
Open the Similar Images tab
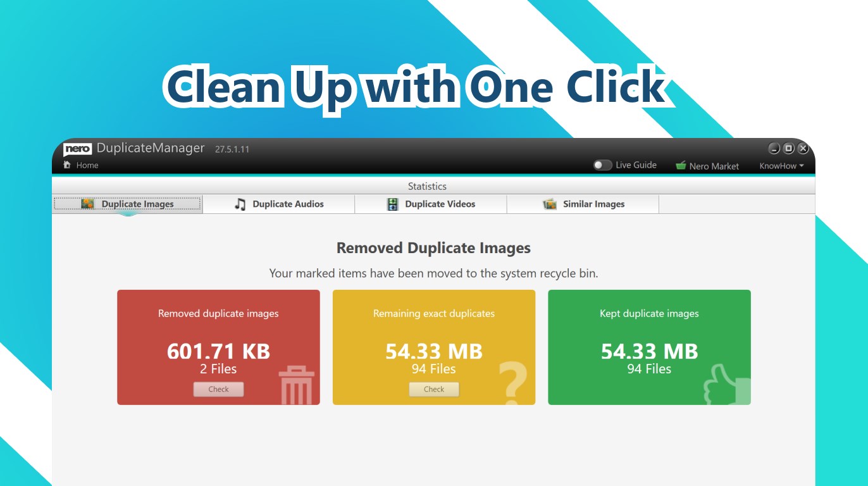point(583,204)
